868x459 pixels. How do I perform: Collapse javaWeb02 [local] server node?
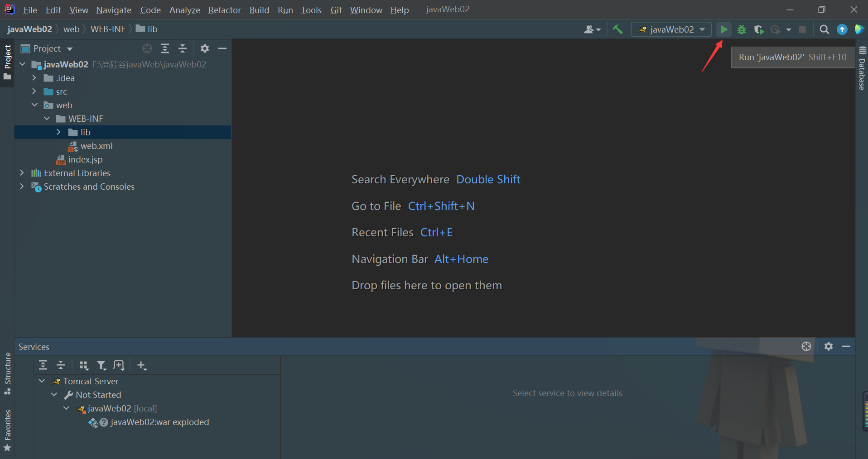(x=67, y=408)
